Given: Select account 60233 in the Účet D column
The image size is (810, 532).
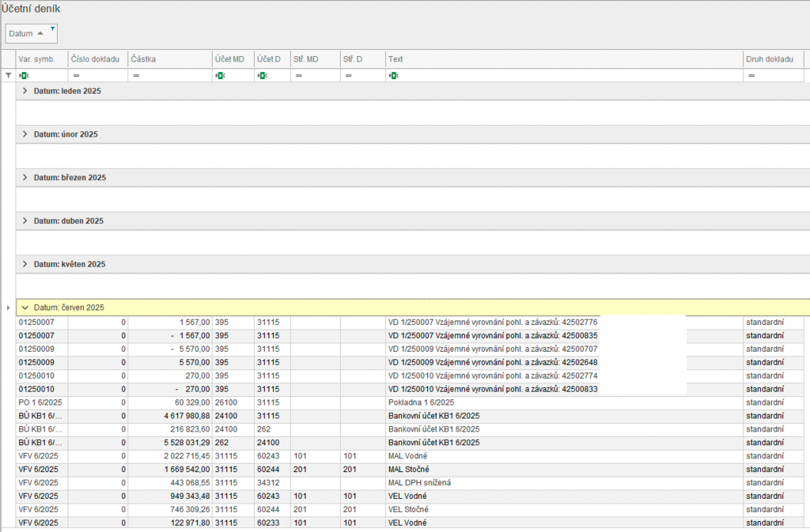Looking at the screenshot, I should pos(272,523).
